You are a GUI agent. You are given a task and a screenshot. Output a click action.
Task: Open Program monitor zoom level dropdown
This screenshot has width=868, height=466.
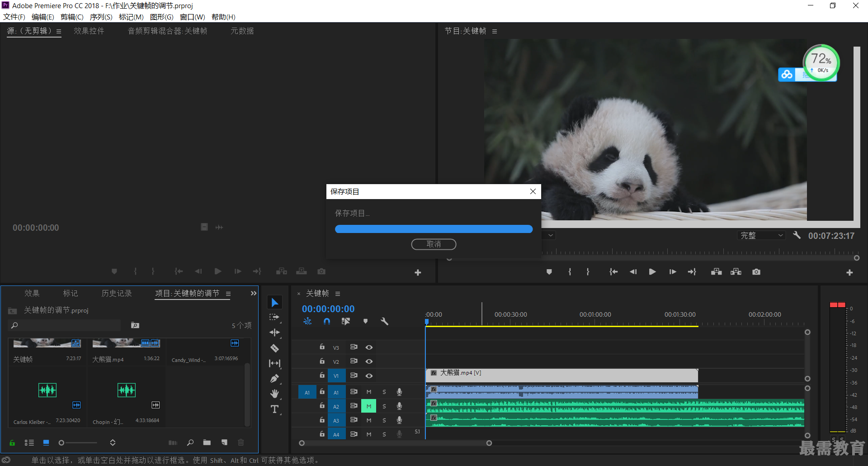550,235
